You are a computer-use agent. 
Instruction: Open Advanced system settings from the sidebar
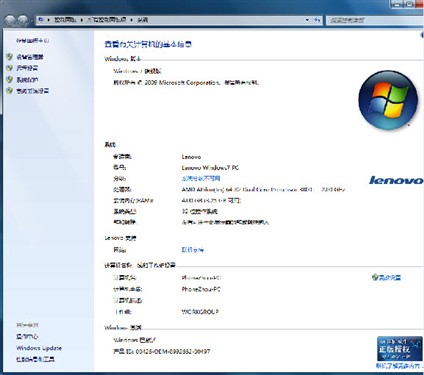(x=33, y=91)
